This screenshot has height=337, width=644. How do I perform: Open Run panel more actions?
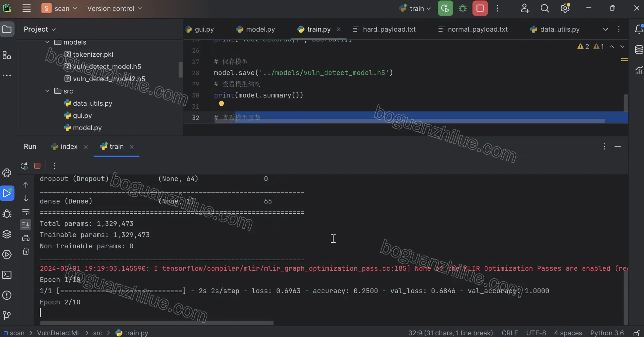(x=54, y=166)
